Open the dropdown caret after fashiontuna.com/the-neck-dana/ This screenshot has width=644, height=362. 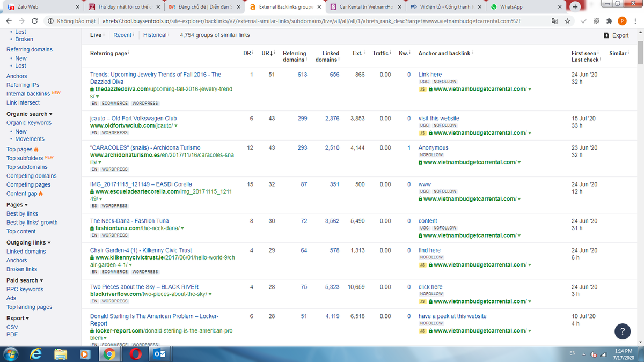tap(182, 228)
